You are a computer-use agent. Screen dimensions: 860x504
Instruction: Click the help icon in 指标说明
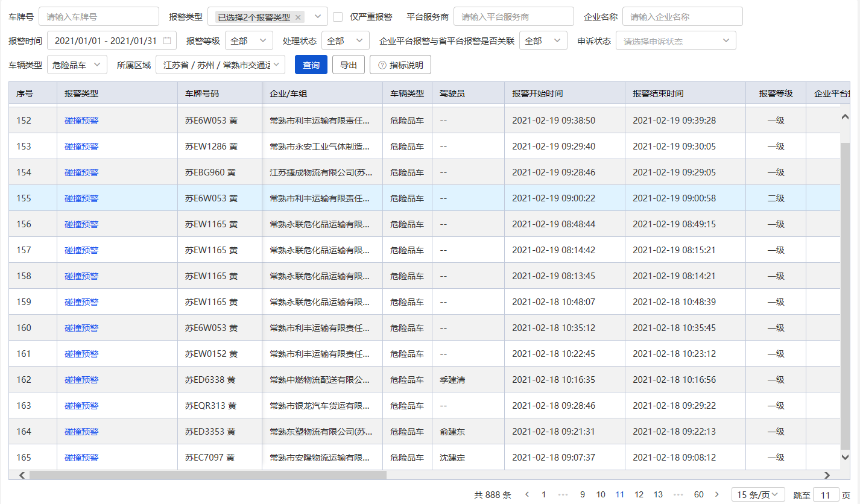click(382, 65)
